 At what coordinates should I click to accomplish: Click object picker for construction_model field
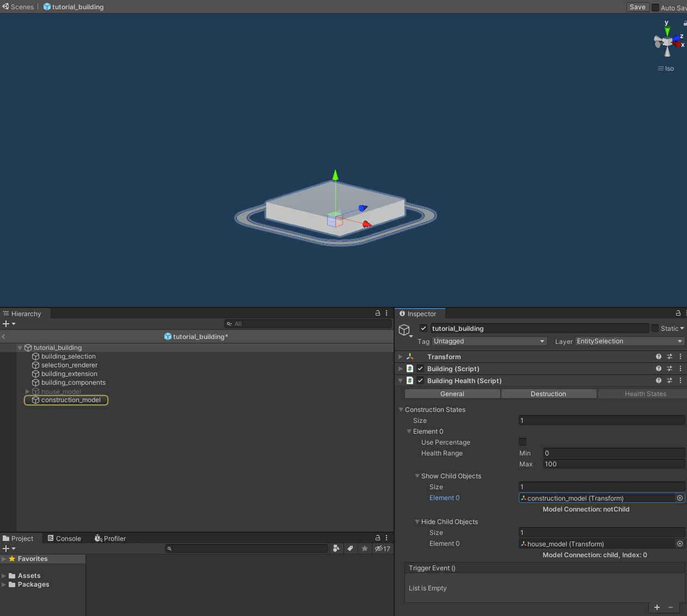pyautogui.click(x=680, y=498)
